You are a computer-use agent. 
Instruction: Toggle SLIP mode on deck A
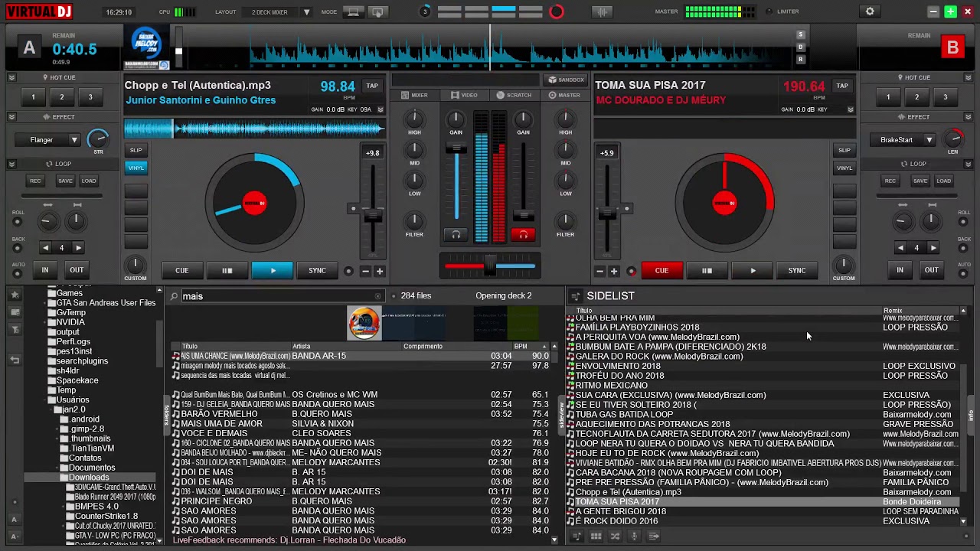[136, 150]
